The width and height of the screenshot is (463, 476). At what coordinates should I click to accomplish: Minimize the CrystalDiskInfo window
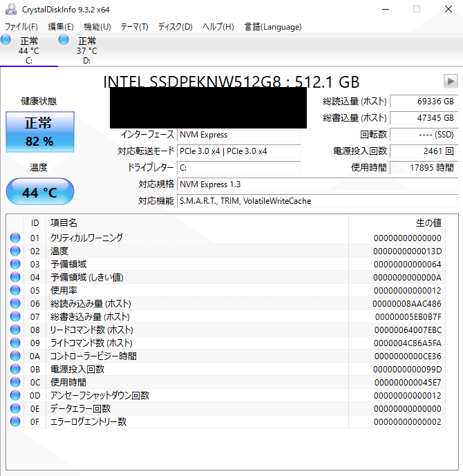pyautogui.click(x=386, y=9)
